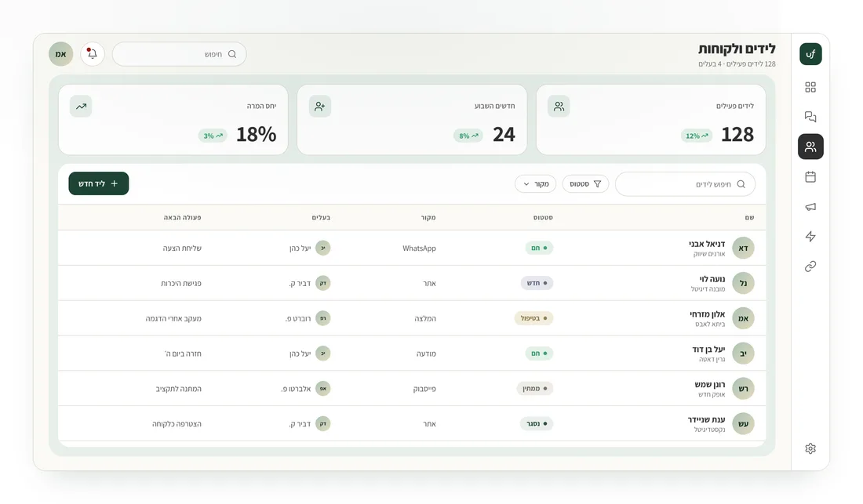The height and width of the screenshot is (504, 863).
Task: Open lead name ענת שניידר
Action: coord(706,419)
